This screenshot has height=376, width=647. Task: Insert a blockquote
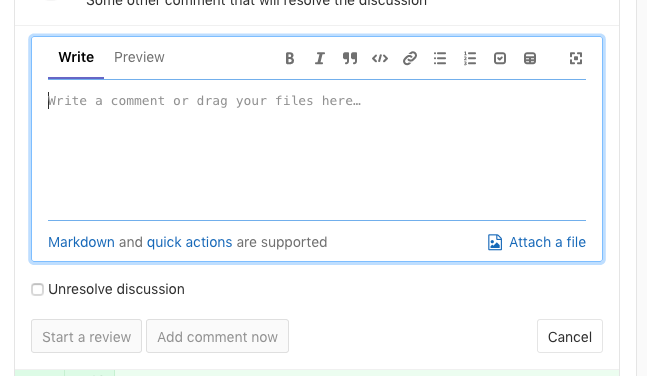click(x=349, y=58)
